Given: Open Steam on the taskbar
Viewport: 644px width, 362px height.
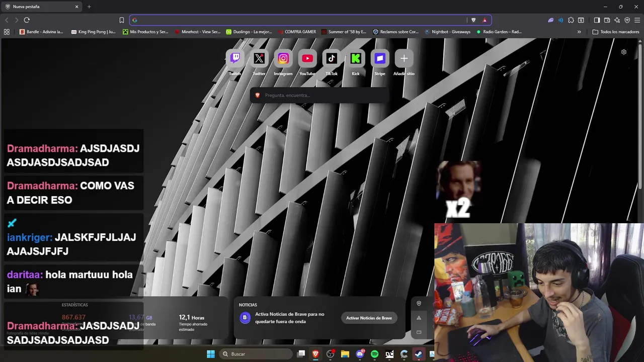Looking at the screenshot, I should coord(419,354).
